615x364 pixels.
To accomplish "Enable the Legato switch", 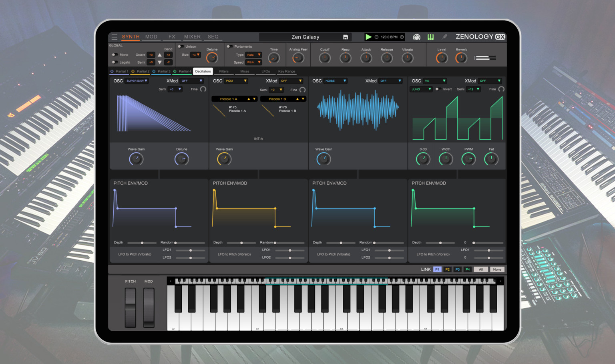I will 115,62.
